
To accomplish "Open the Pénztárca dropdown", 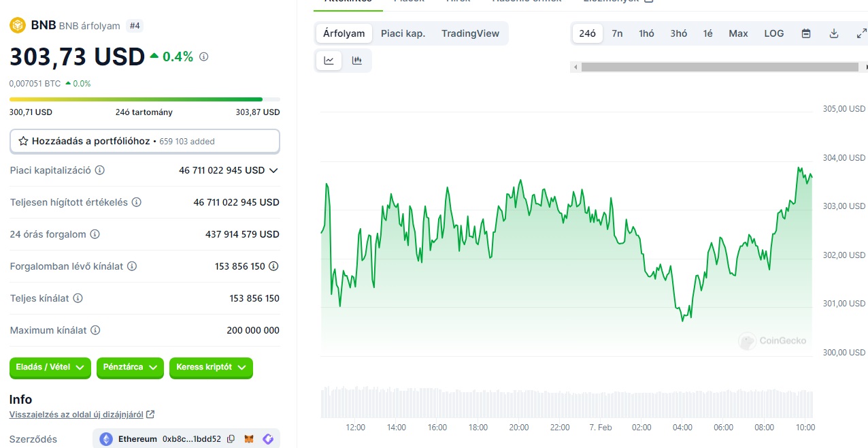I will click(130, 367).
